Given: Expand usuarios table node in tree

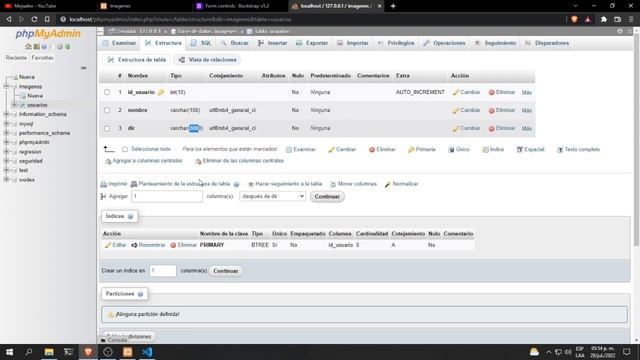Looking at the screenshot, I should pos(14,105).
